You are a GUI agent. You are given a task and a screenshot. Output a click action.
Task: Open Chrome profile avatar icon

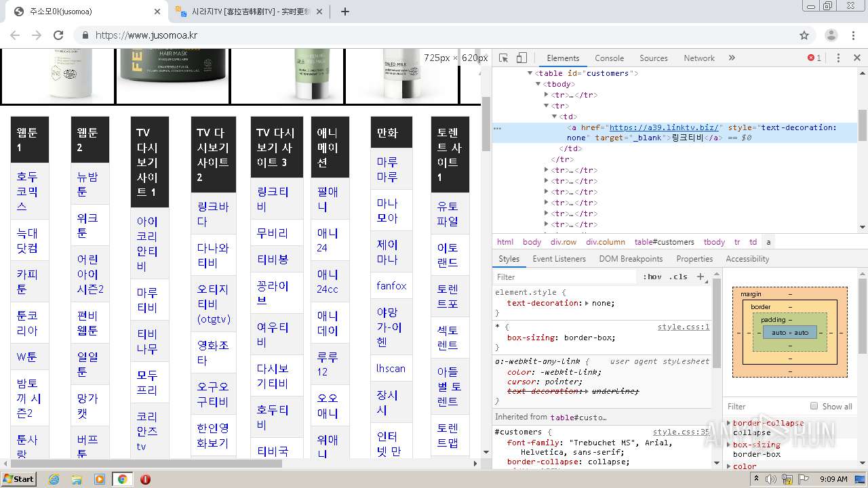point(831,35)
